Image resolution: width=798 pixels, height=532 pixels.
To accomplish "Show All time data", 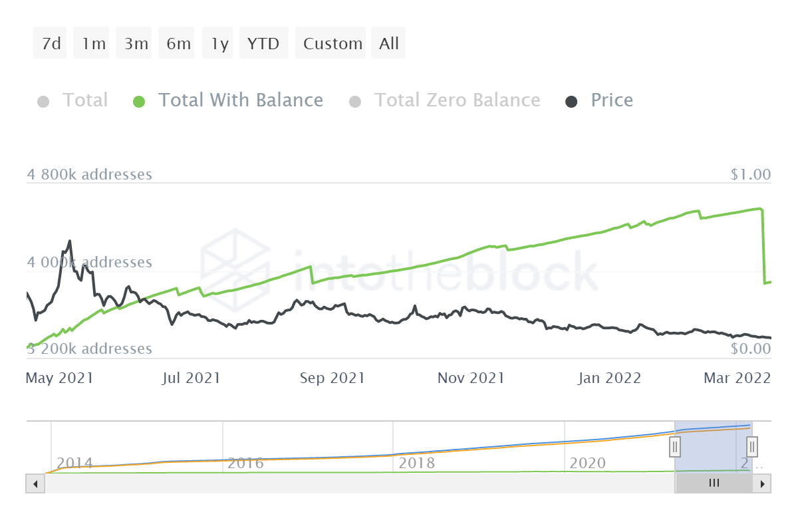I will pyautogui.click(x=389, y=44).
